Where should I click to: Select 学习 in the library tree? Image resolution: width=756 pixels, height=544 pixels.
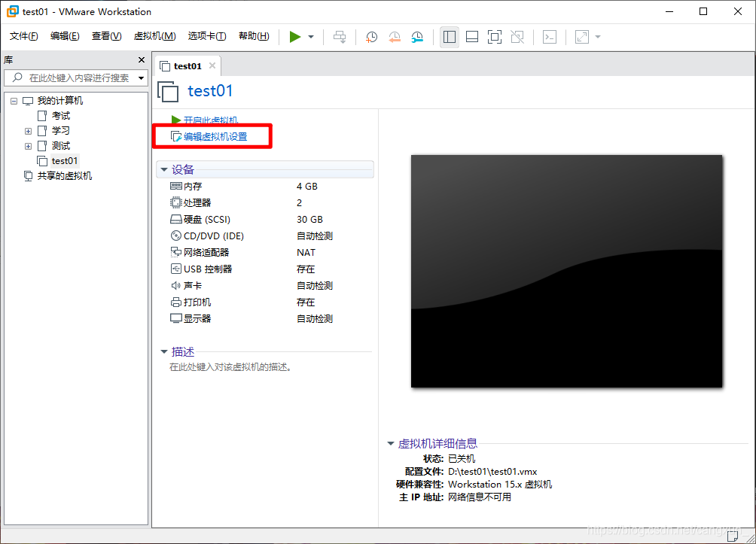pos(61,131)
